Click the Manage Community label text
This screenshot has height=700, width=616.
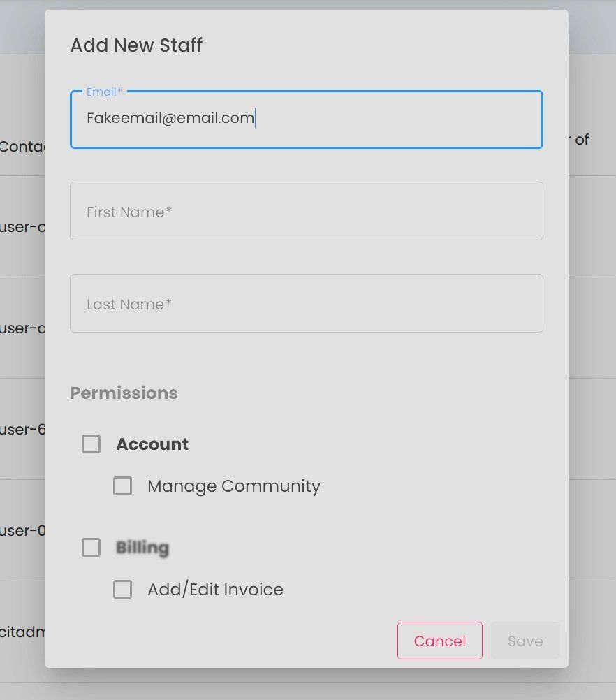pos(233,486)
